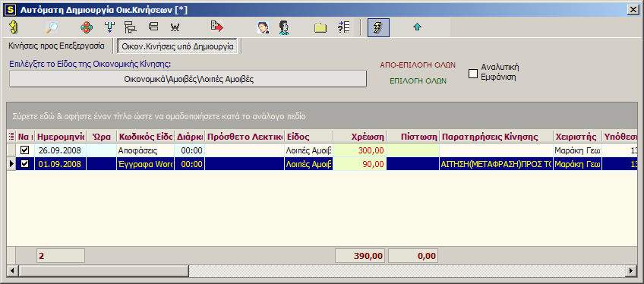This screenshot has height=284, width=644.
Task: Click the cyan up arrow icon
Action: coord(417,27)
